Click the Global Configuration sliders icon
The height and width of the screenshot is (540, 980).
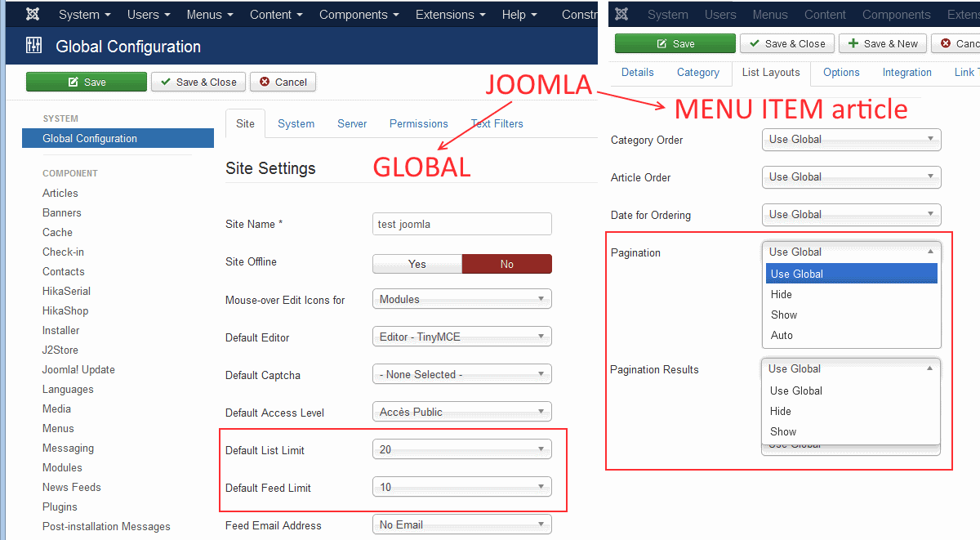[x=33, y=46]
